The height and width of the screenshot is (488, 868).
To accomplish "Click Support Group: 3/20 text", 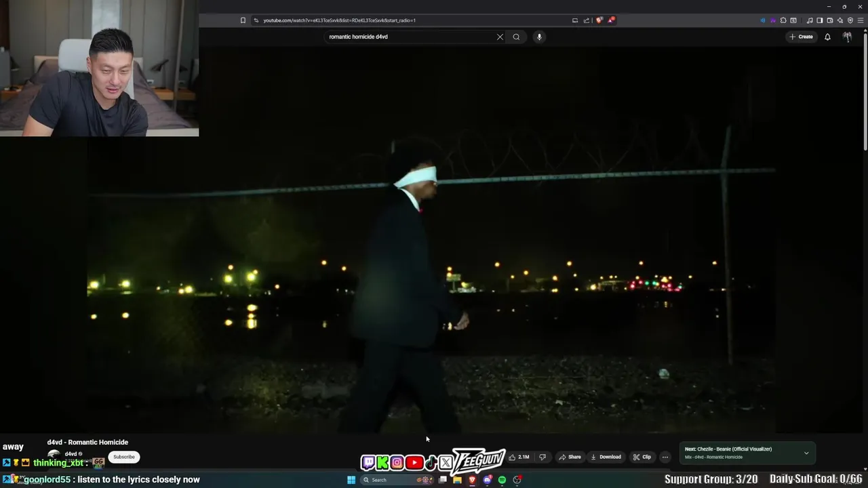I will coord(711,480).
